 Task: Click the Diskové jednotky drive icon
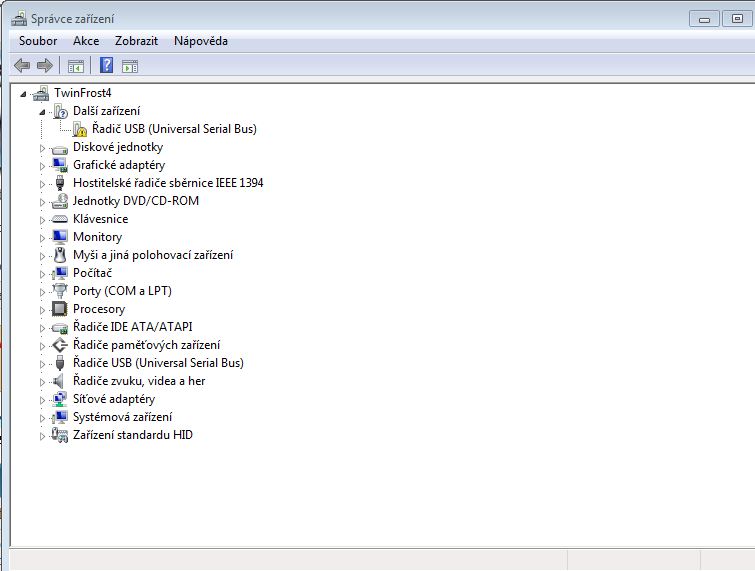click(60, 149)
